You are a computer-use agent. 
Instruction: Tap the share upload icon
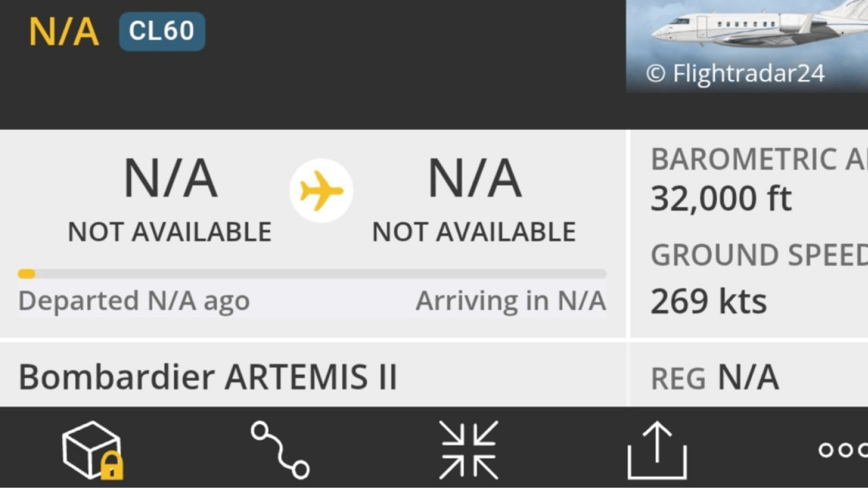point(657,450)
